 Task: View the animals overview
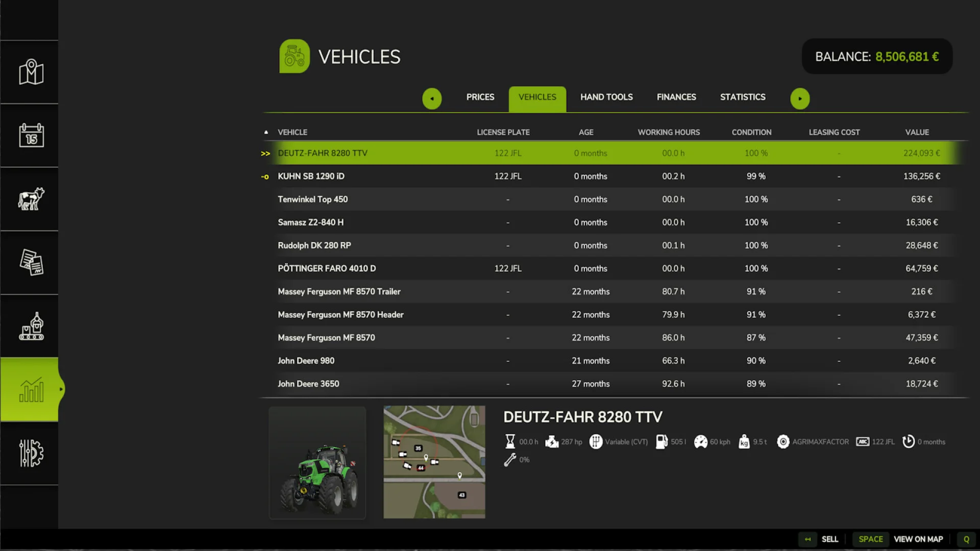[x=30, y=199]
